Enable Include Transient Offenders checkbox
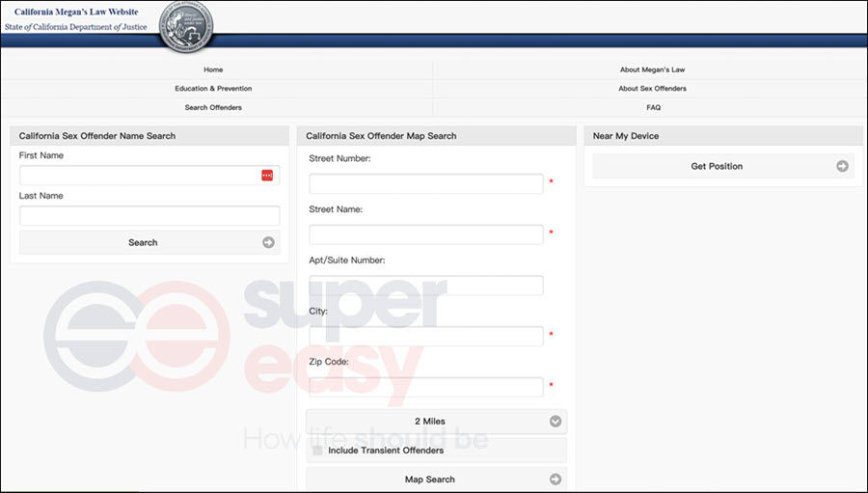Image resolution: width=868 pixels, height=493 pixels. pos(317,451)
